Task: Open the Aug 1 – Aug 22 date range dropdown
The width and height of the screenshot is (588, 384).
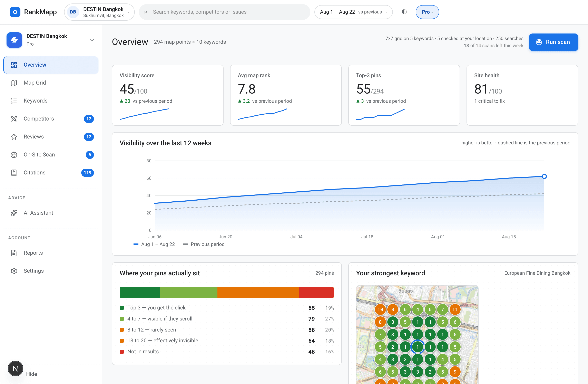Action: pos(353,12)
